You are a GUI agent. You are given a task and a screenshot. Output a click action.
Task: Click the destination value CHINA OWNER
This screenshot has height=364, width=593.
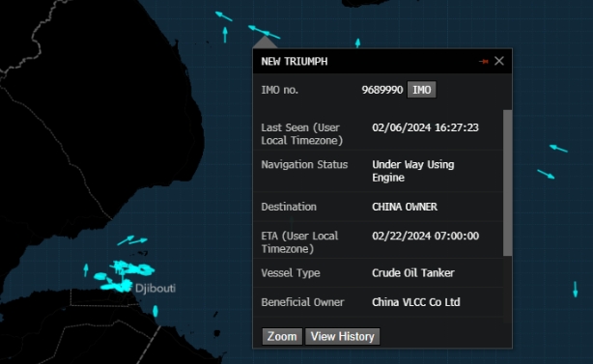[x=405, y=207]
